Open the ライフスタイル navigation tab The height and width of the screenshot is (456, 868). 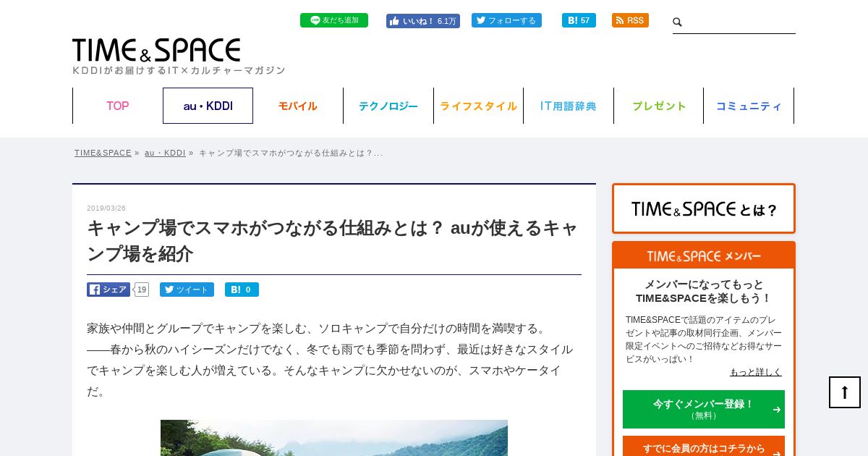pos(478,106)
